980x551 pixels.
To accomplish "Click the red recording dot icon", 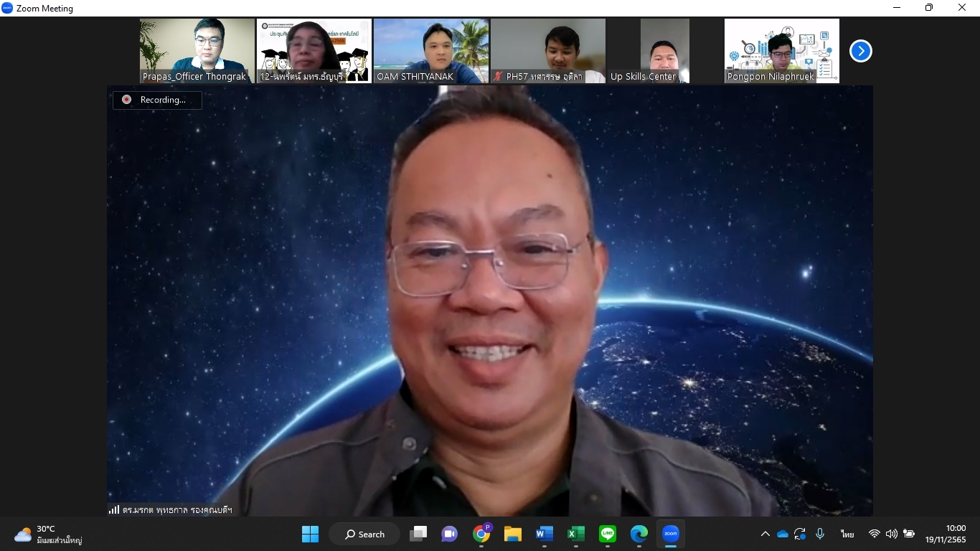I will pyautogui.click(x=127, y=100).
